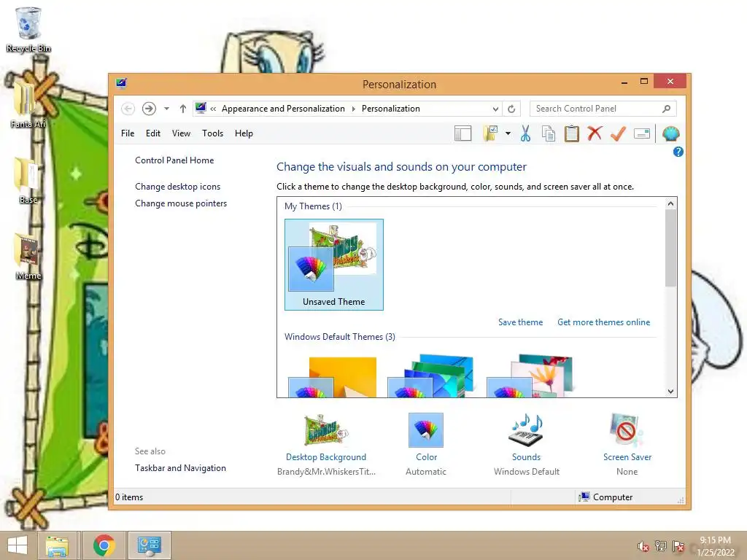This screenshot has height=560, width=747.
Task: Click the double chevron before Appearance
Action: [x=213, y=109]
